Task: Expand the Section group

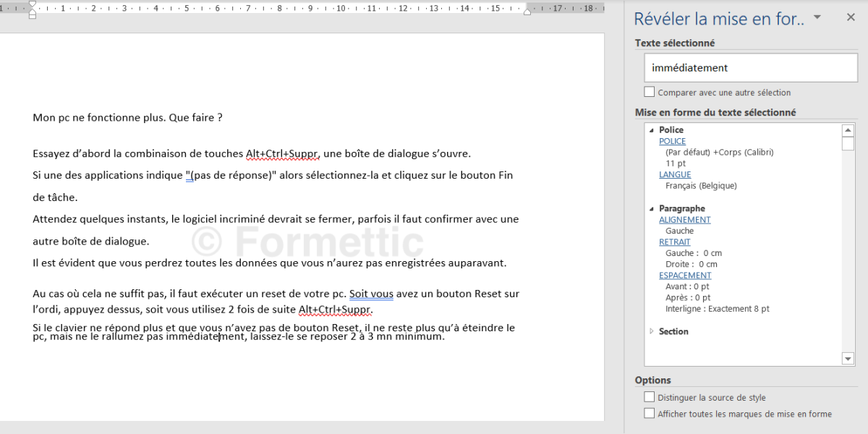Action: [652, 331]
